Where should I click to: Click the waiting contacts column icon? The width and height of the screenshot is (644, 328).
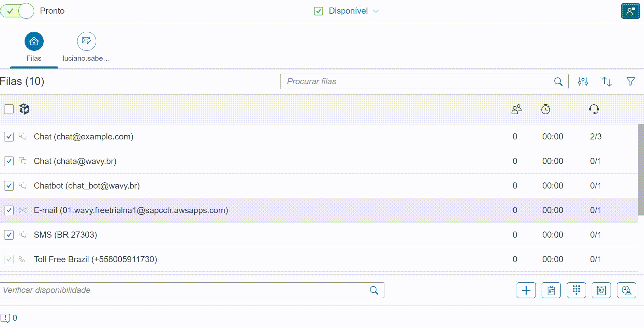516,109
